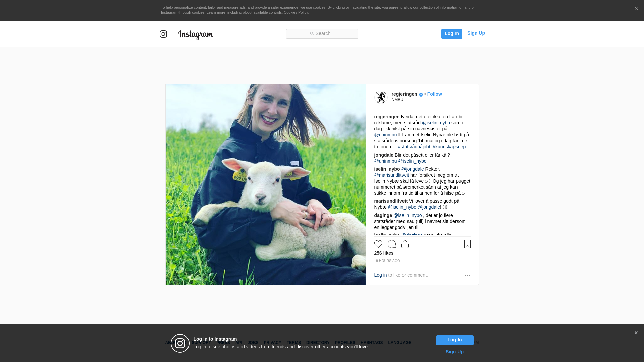This screenshot has width=644, height=362.
Task: Click the Instagram camera glyph icon
Action: click(163, 34)
